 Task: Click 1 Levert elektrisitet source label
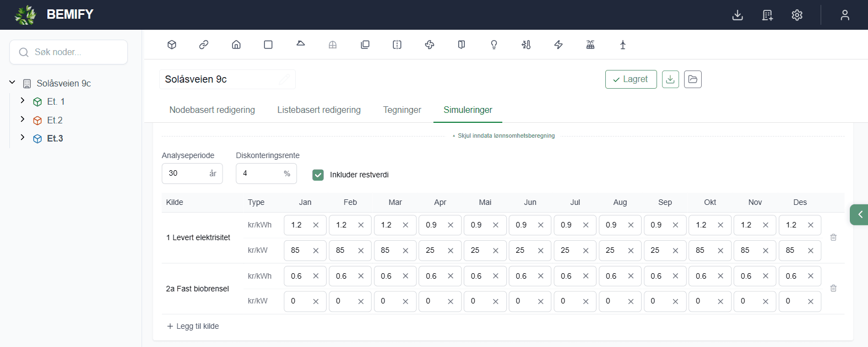pos(198,237)
